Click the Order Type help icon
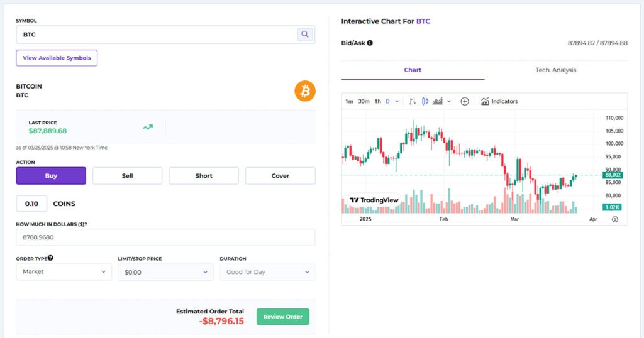The width and height of the screenshot is (644, 338). (x=50, y=258)
